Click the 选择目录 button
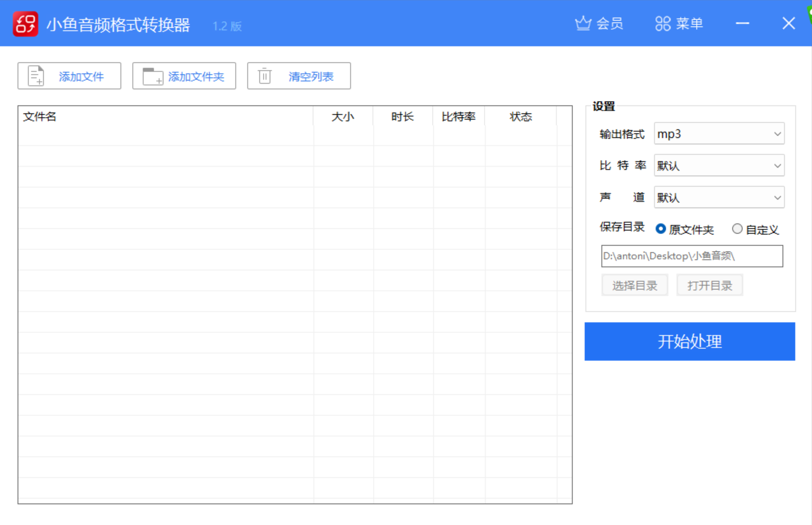 (x=634, y=285)
